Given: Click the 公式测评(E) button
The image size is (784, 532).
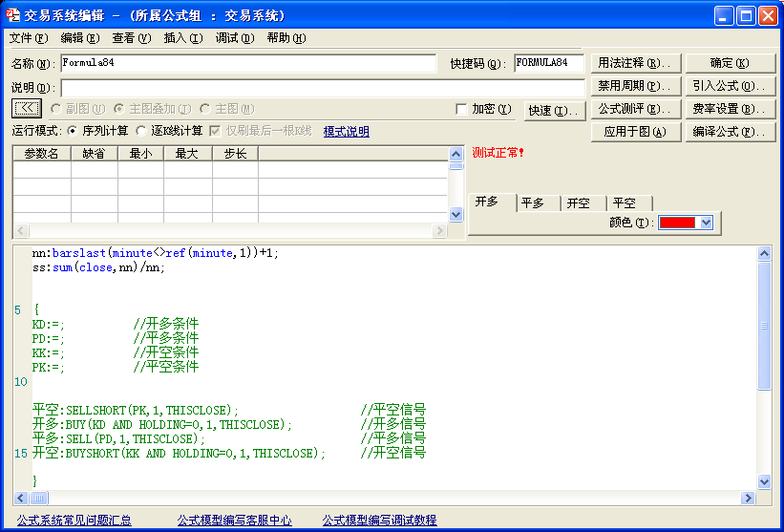Looking at the screenshot, I should click(636, 109).
